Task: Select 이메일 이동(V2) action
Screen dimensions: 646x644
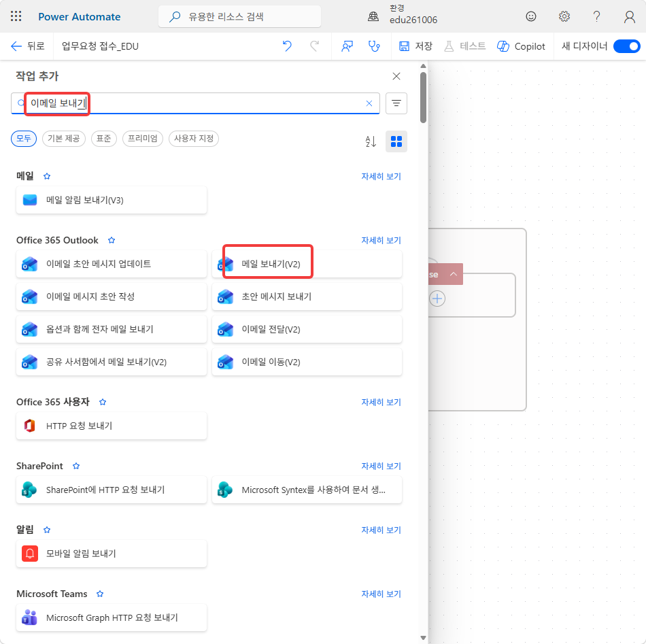Action: tap(307, 362)
